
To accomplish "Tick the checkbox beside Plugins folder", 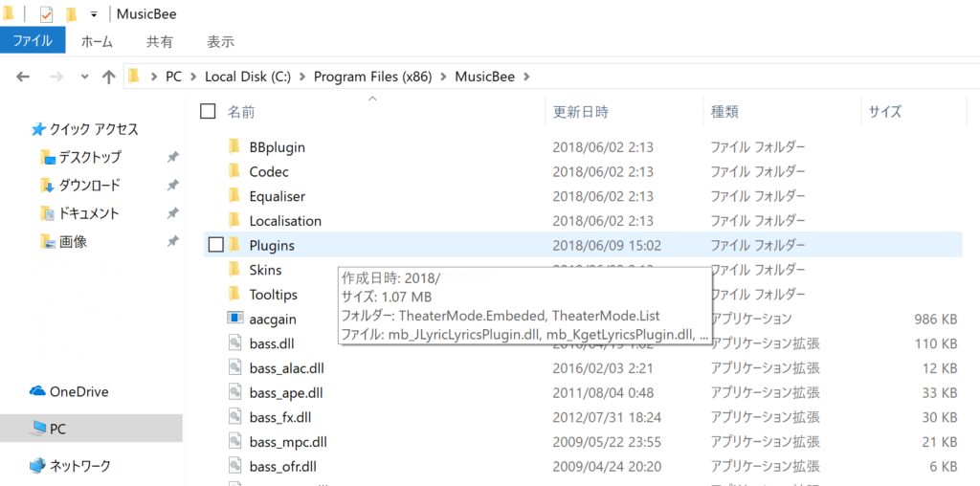I will point(215,246).
